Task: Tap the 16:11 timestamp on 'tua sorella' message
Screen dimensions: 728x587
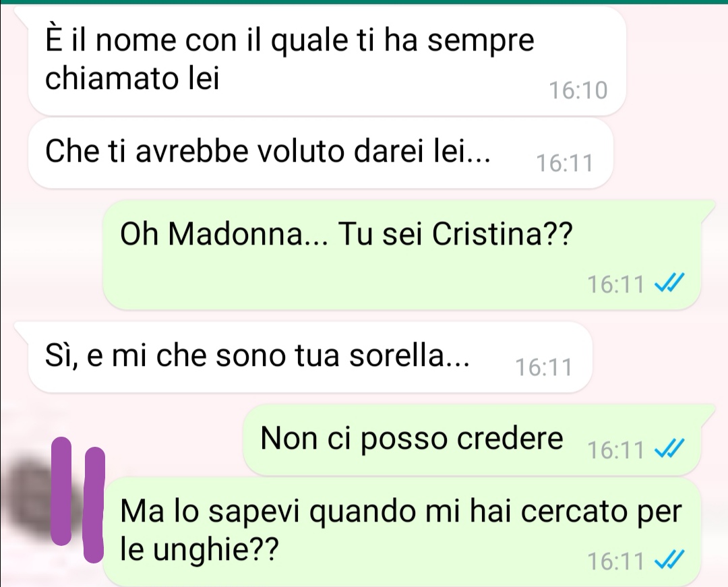Action: 544,367
